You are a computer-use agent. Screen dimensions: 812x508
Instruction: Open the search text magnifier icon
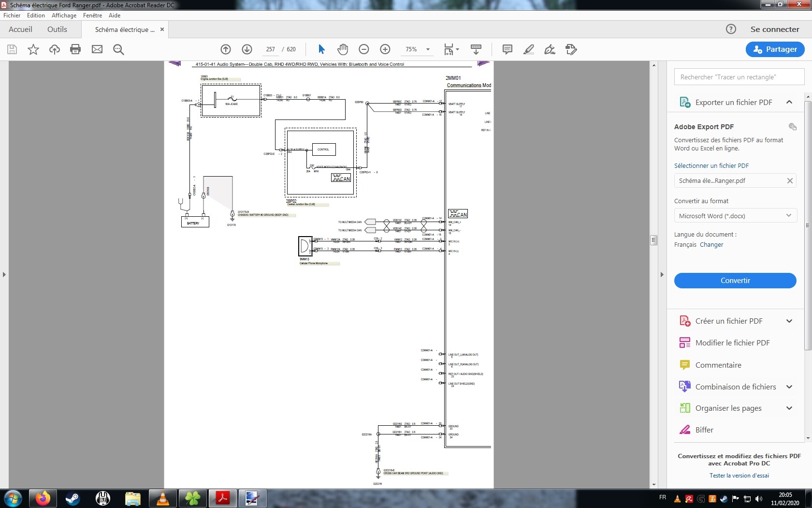118,49
